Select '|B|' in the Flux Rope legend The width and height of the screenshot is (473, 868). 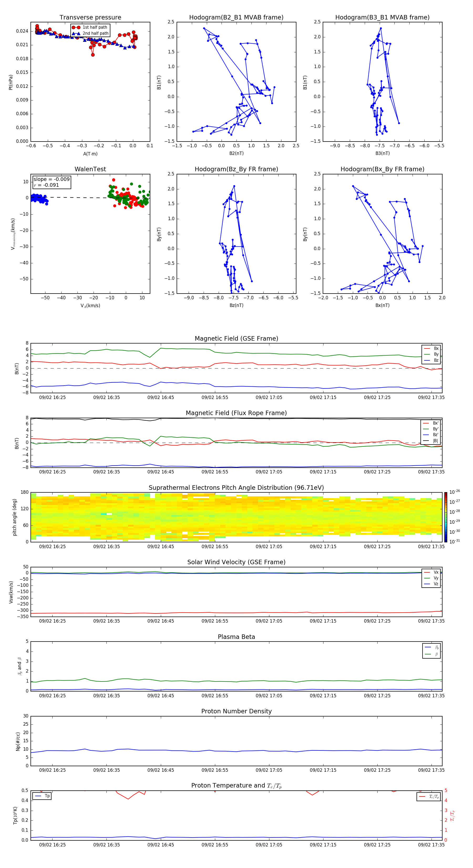click(431, 441)
